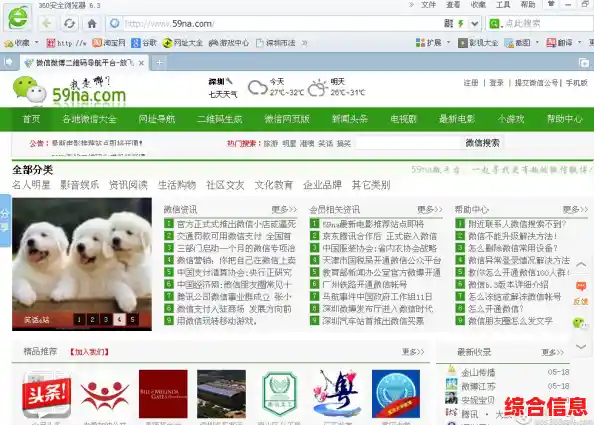Open the 首页 navigation tab
The image size is (594, 425).
[31, 119]
